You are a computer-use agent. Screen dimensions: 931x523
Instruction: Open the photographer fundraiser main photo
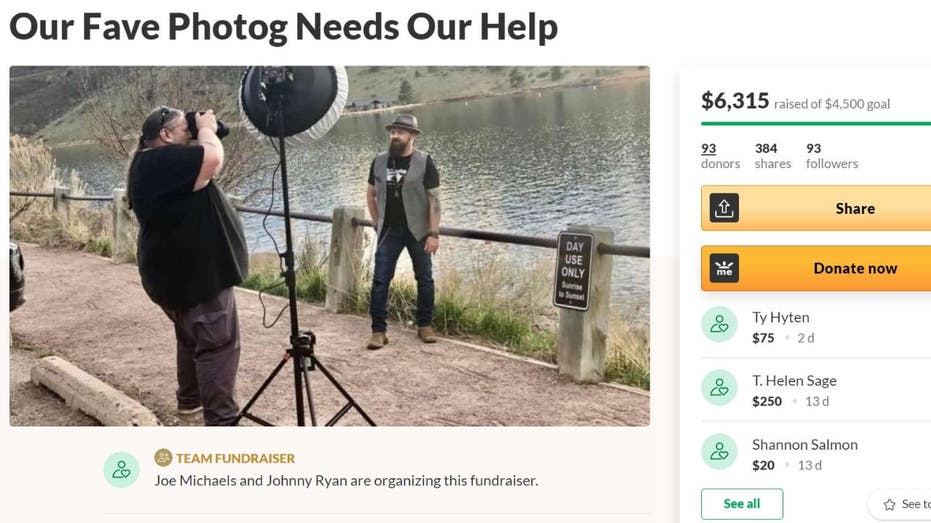(x=330, y=246)
